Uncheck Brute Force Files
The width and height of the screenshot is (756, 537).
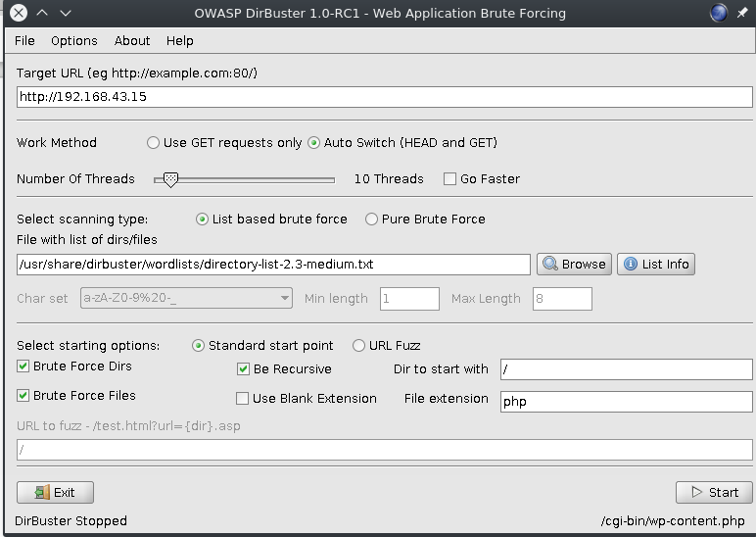23,396
